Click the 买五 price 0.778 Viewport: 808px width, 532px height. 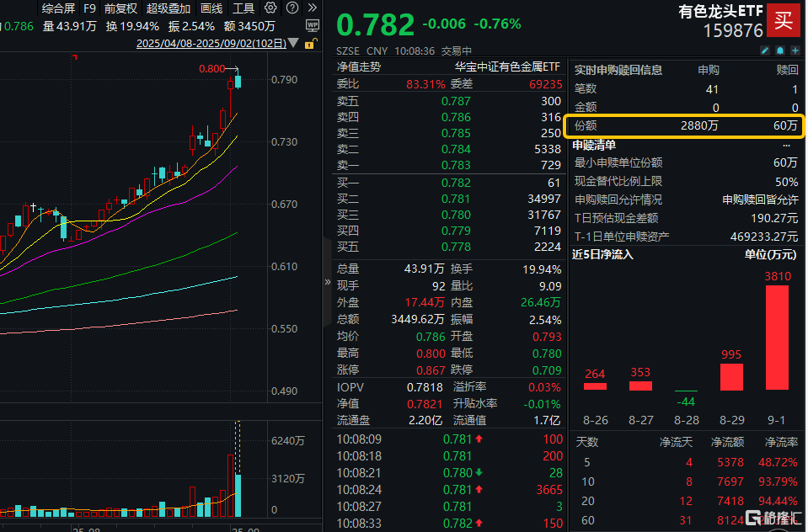tap(456, 247)
